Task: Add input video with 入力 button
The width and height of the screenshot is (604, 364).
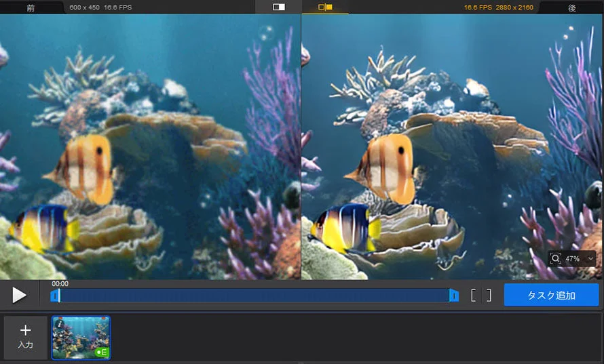Action: click(x=25, y=338)
